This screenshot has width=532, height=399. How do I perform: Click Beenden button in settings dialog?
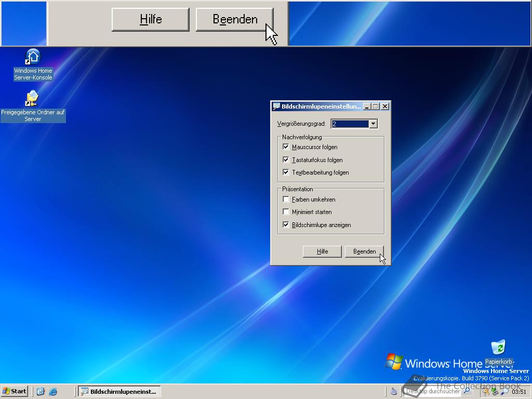pyautogui.click(x=364, y=251)
